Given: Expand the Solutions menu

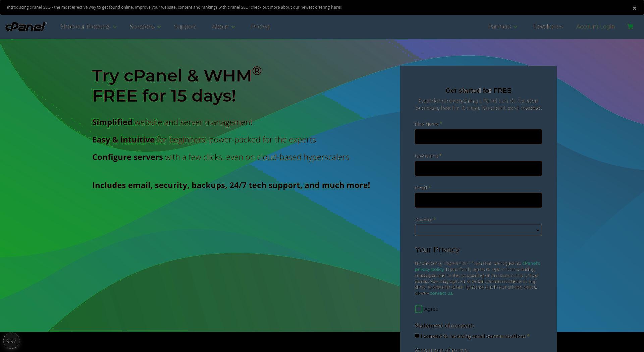Looking at the screenshot, I should [145, 26].
